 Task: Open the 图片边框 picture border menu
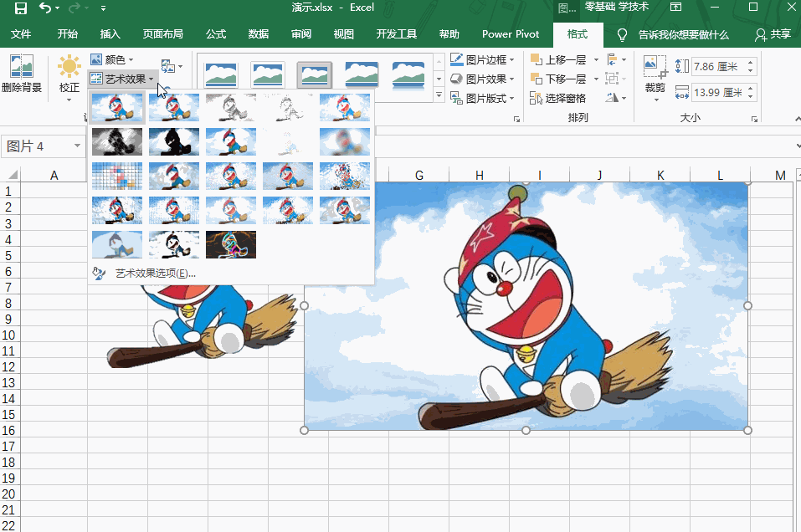[482, 59]
